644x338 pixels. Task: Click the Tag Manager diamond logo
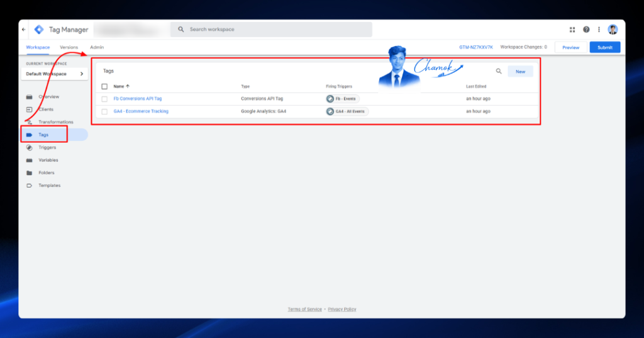click(39, 30)
